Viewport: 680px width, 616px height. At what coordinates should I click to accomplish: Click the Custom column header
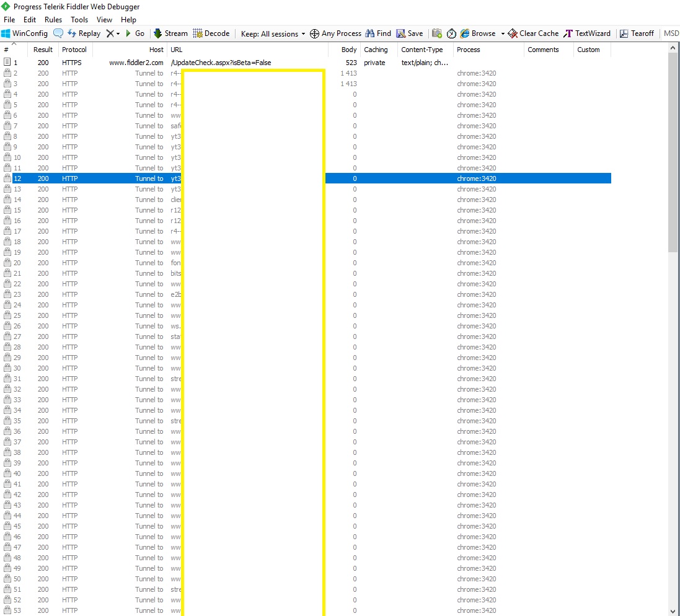[592, 50]
